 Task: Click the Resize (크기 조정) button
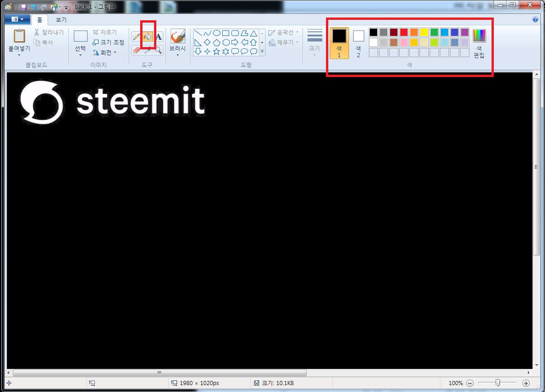[108, 42]
